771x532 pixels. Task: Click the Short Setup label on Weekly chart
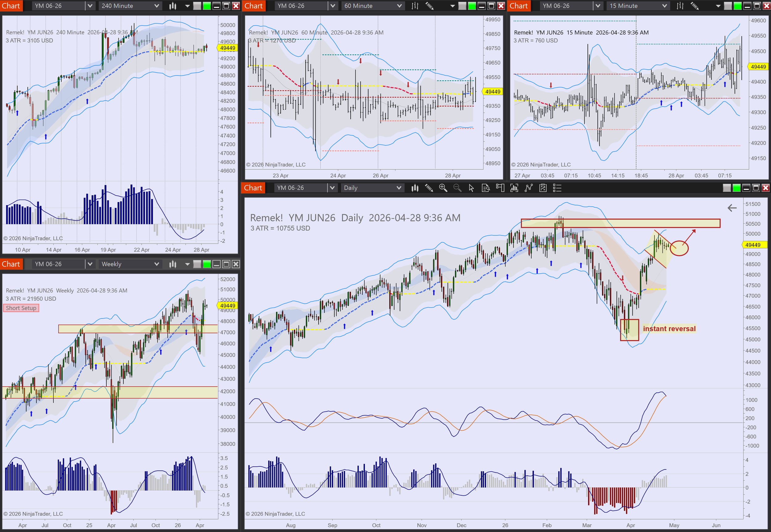coord(21,308)
